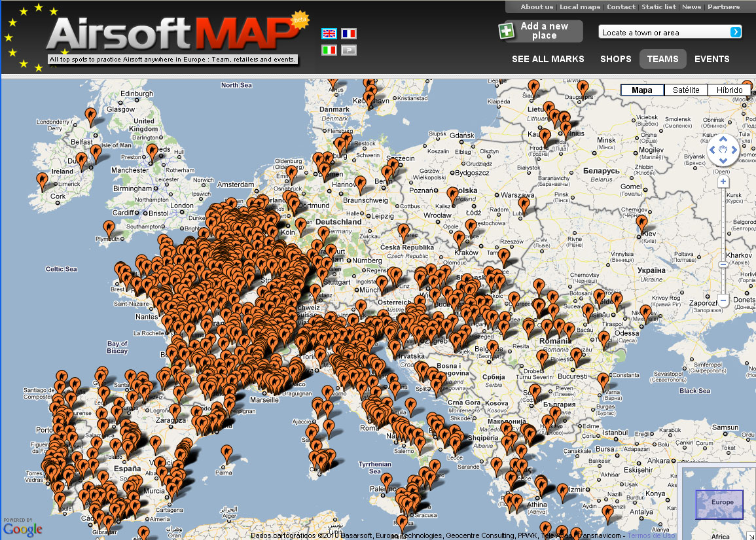
Task: Open the News page
Action: (691, 7)
